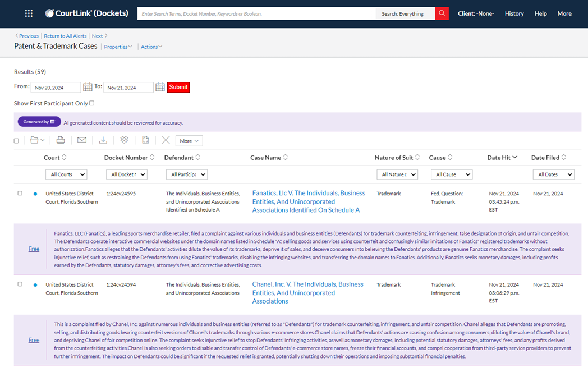This screenshot has height=372, width=588.
Task: Click blue unread dot for Fanatics case
Action: (x=35, y=194)
